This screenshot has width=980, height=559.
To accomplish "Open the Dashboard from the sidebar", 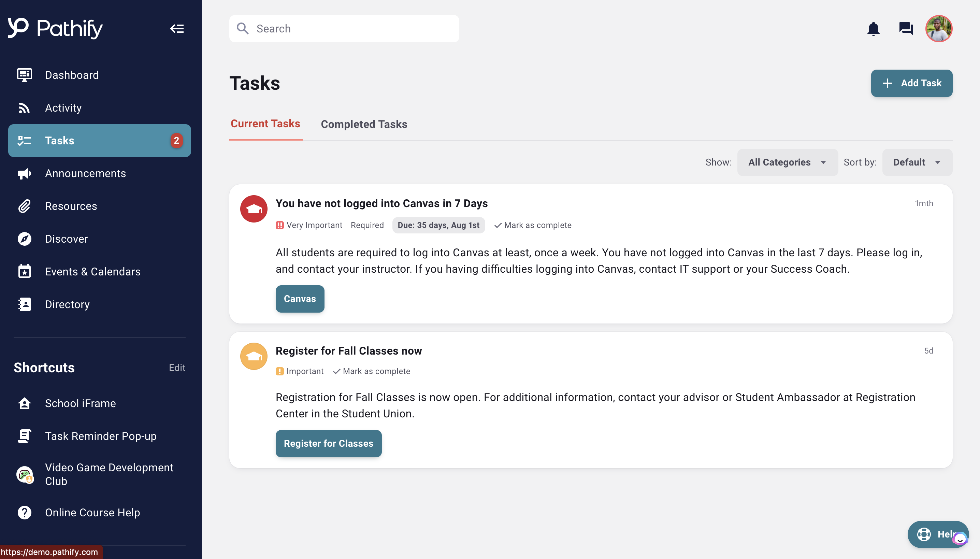I will tap(72, 75).
